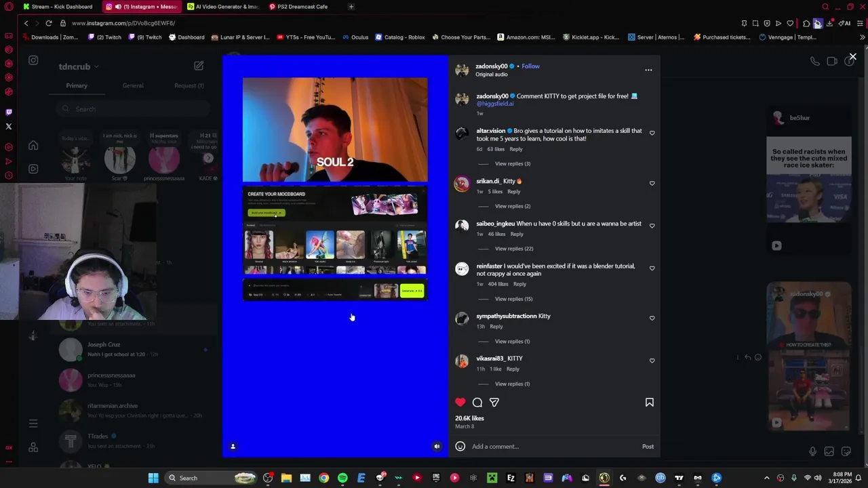This screenshot has height=488, width=868.
Task: Launch Minecraft from the taskbar
Action: [x=492, y=478]
